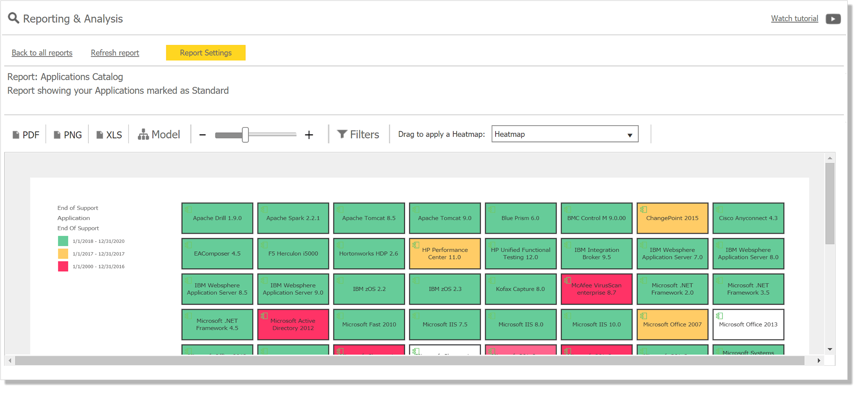
Task: Go back to all reports
Action: coord(42,53)
